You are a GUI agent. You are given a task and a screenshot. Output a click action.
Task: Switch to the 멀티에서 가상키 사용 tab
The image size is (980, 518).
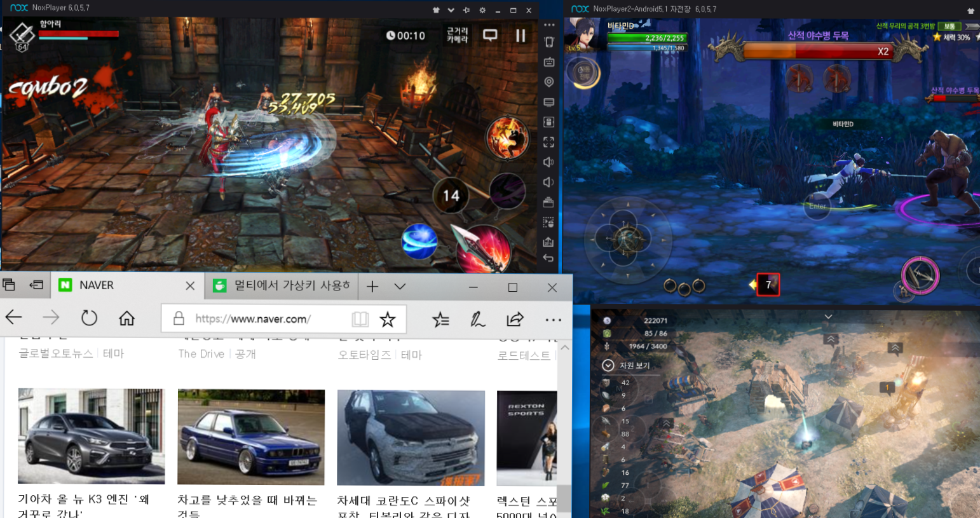(x=282, y=286)
